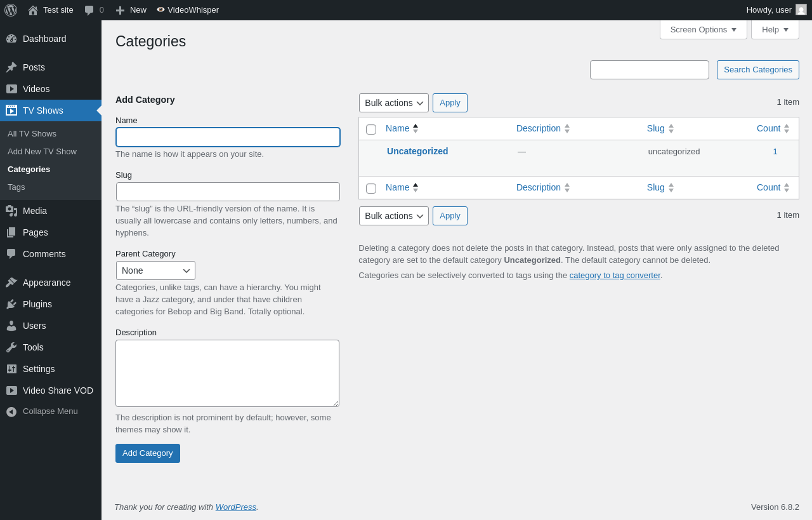
Task: Focus the search categories text box
Action: (650, 70)
